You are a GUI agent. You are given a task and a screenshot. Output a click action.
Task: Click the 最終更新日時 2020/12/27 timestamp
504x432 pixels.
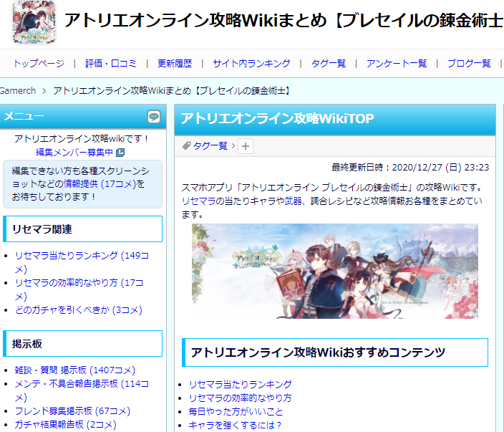click(x=410, y=167)
